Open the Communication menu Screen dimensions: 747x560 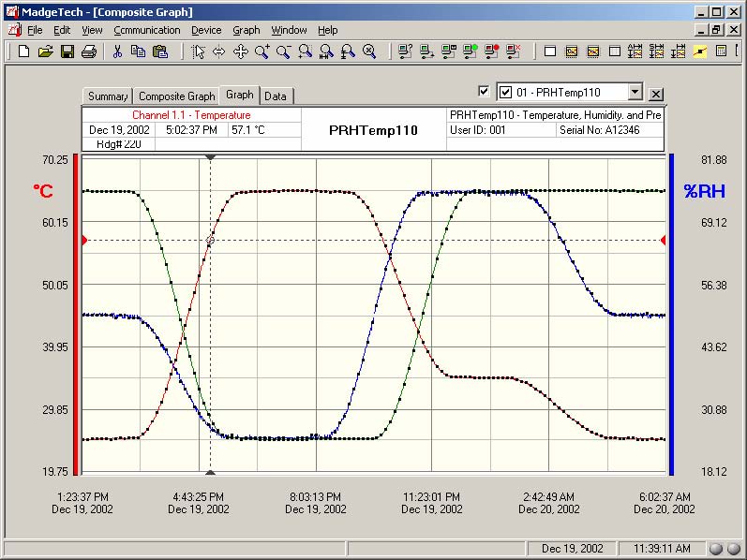coord(147,30)
